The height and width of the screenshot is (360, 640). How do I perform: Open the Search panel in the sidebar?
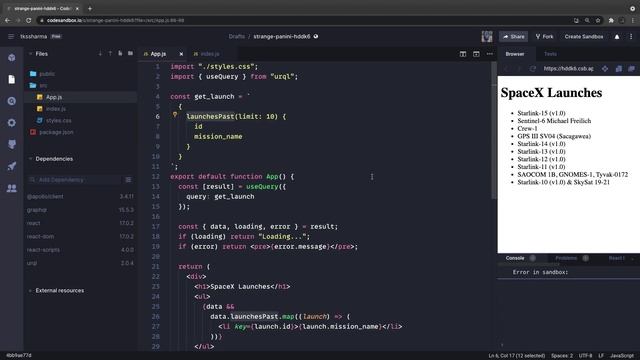tap(11, 101)
